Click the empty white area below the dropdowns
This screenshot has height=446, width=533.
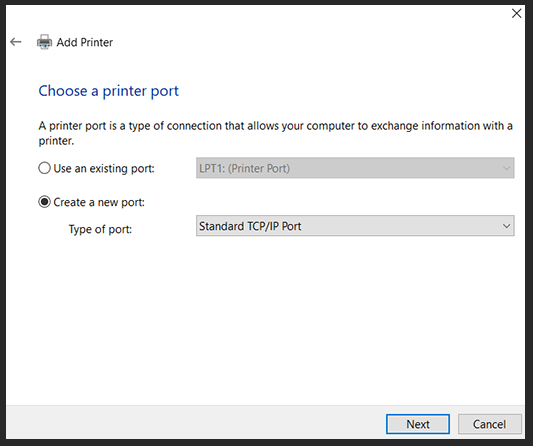pyautogui.click(x=265, y=320)
